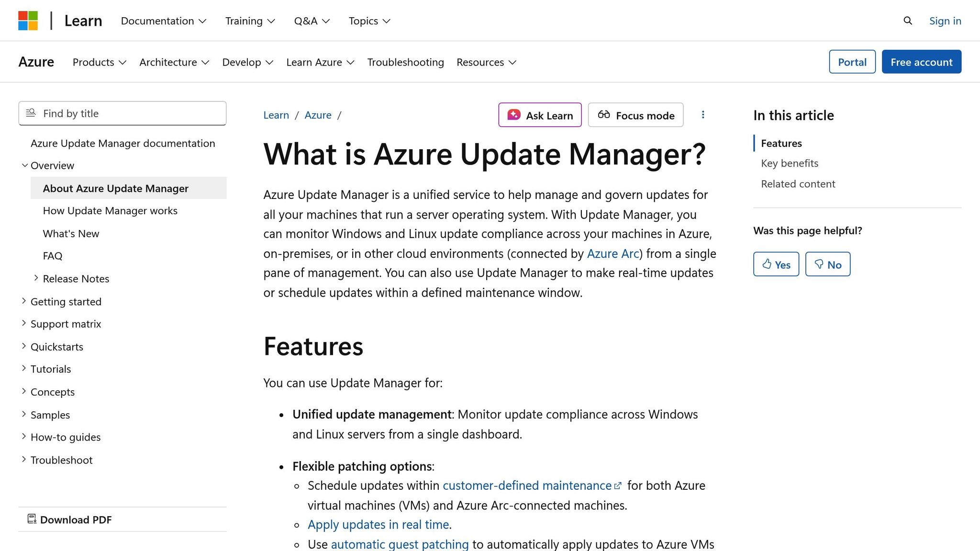The image size is (980, 551).
Task: Click the Azure Arc link
Action: click(x=613, y=253)
